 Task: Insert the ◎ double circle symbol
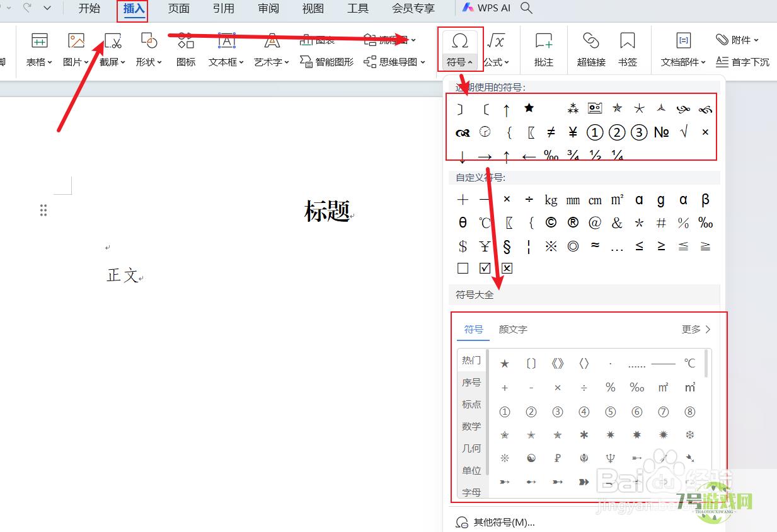(573, 246)
